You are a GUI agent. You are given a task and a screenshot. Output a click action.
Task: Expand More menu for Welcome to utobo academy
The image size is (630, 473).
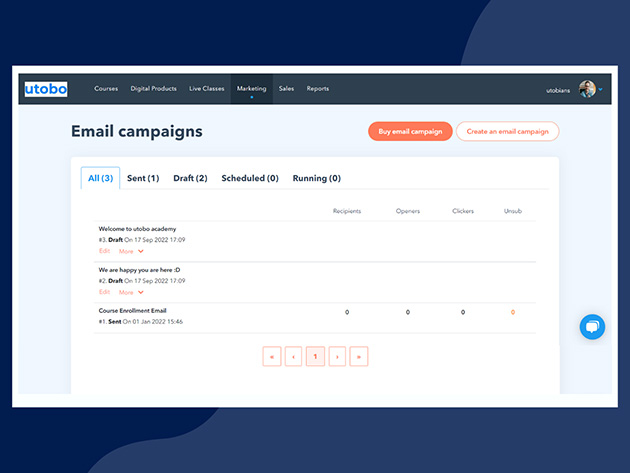(131, 251)
